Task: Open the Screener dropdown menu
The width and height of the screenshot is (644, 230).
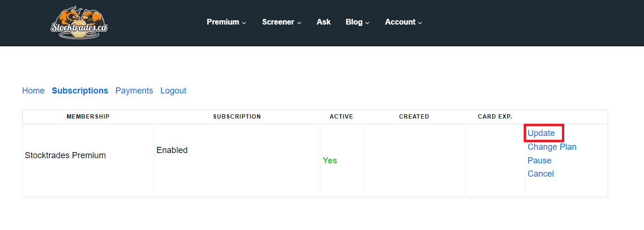Action: (282, 22)
